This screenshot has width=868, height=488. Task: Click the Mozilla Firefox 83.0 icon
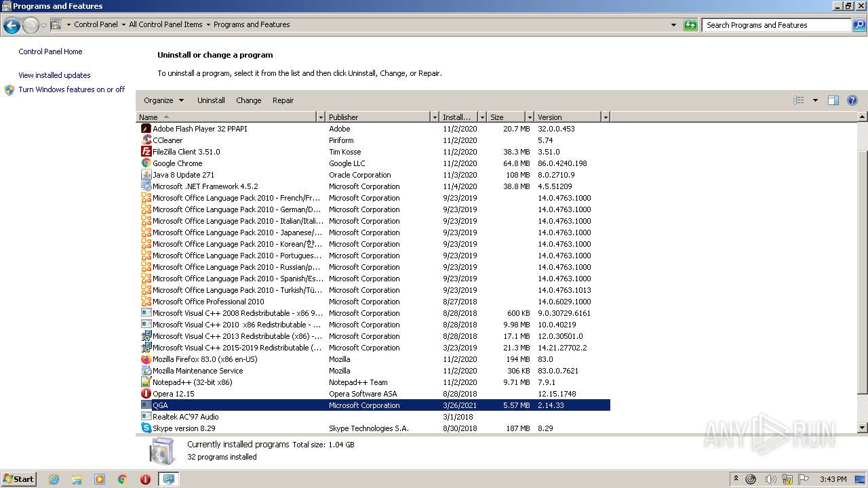tap(146, 359)
